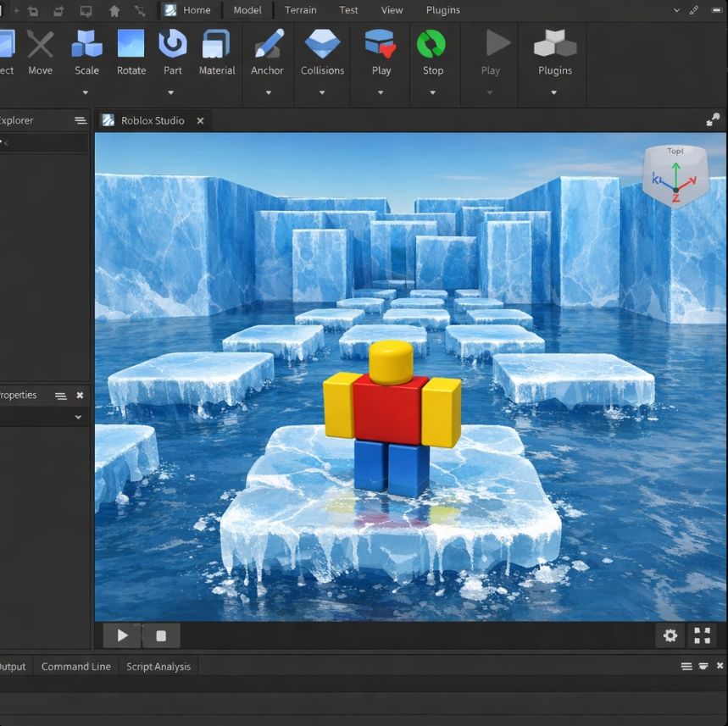Expand dropdown under greyed-out Play icon
The width and height of the screenshot is (728, 726).
coord(490,93)
